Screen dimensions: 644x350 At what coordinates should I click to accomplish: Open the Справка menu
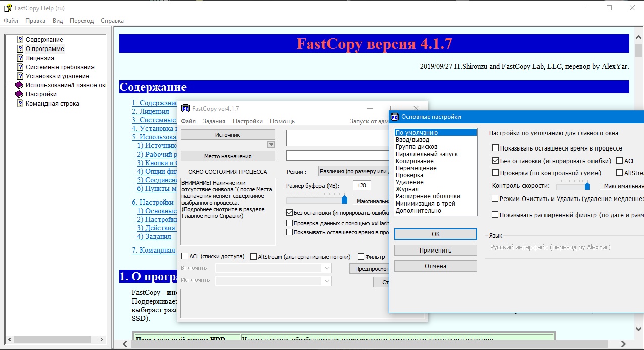click(x=112, y=21)
